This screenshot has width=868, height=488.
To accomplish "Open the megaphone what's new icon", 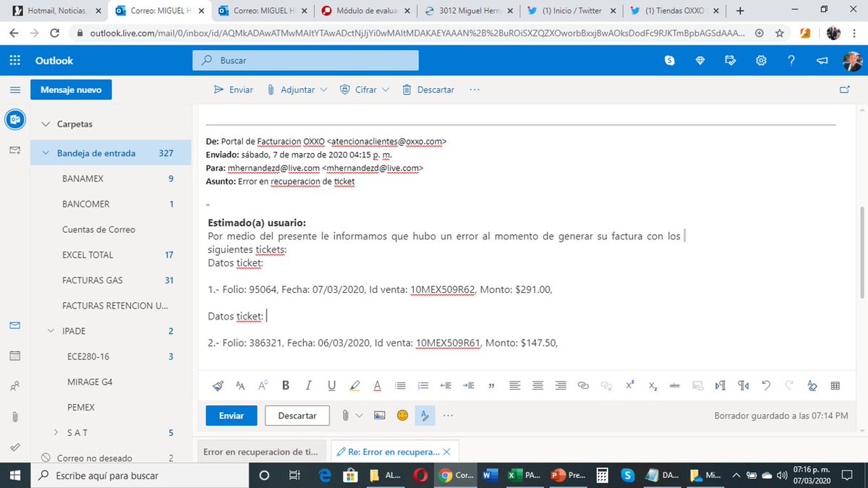I will (x=822, y=61).
